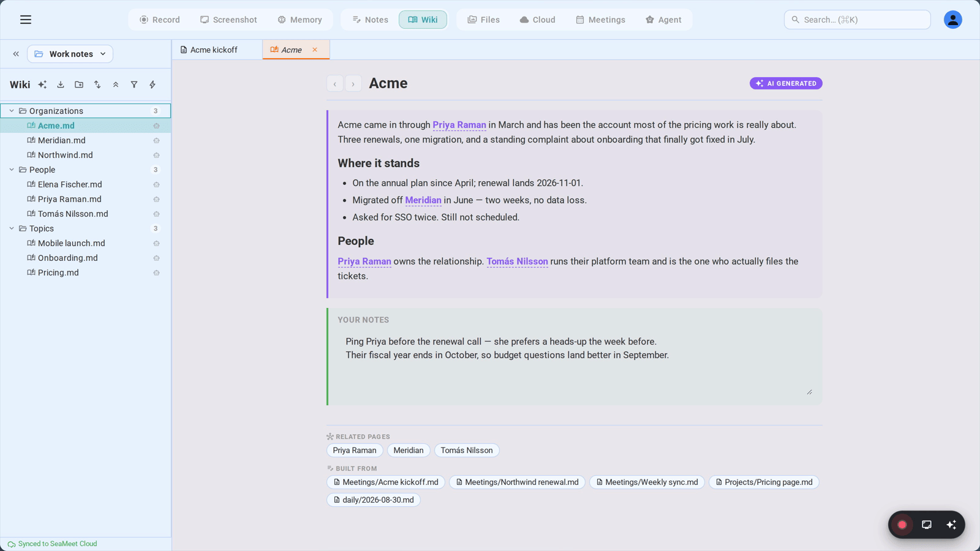The width and height of the screenshot is (980, 551).
Task: Collapse the People folder
Action: (x=12, y=170)
